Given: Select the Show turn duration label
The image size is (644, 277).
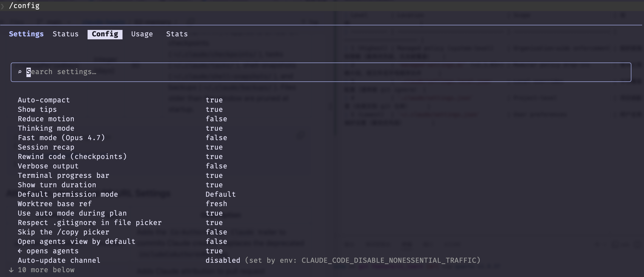Looking at the screenshot, I should 57,185.
